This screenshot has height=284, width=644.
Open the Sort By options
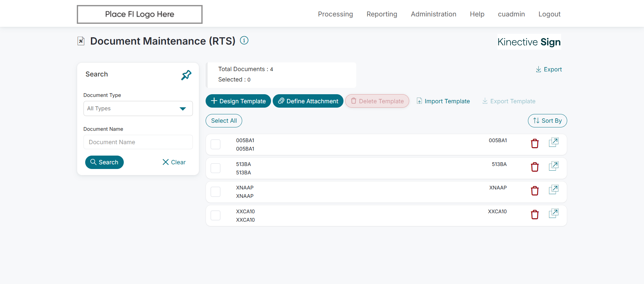(x=547, y=121)
